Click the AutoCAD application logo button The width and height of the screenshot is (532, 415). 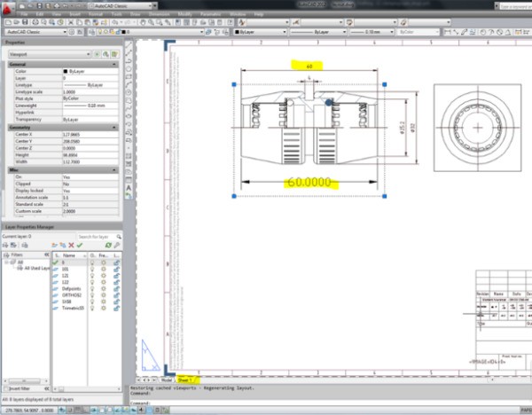(8, 7)
